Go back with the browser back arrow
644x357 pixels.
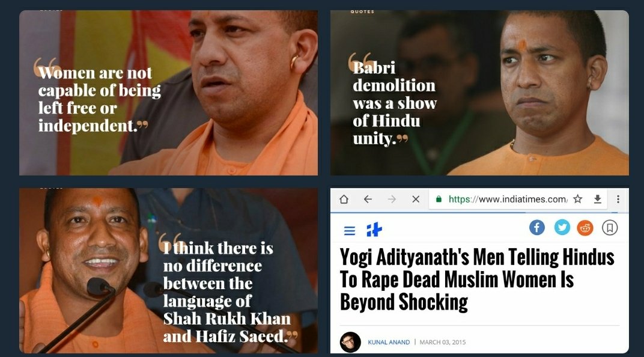pyautogui.click(x=368, y=200)
